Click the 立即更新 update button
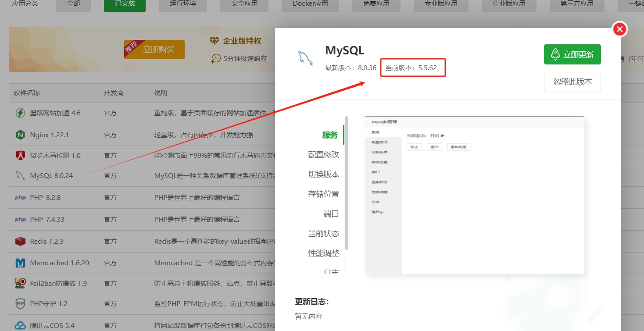The height and width of the screenshot is (331, 644). coord(572,54)
